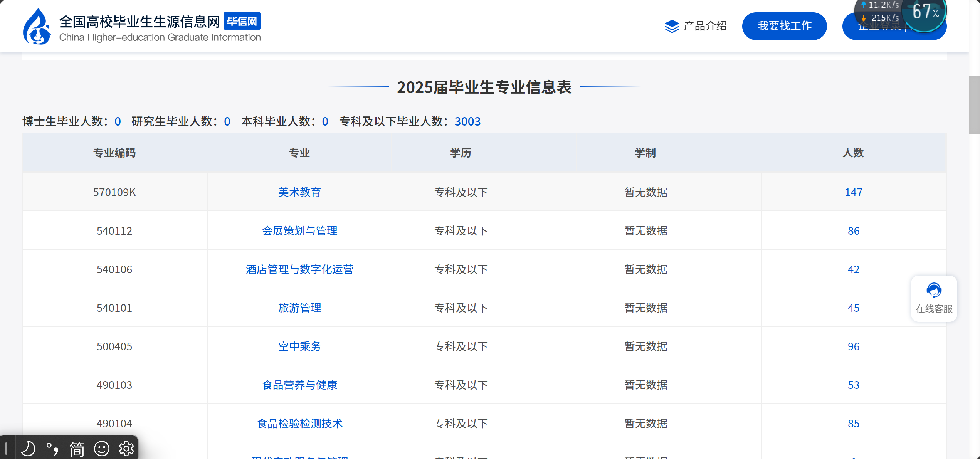Viewport: 980px width, 459px height.
Task: Open the 会展策划与管理 link
Action: 299,230
